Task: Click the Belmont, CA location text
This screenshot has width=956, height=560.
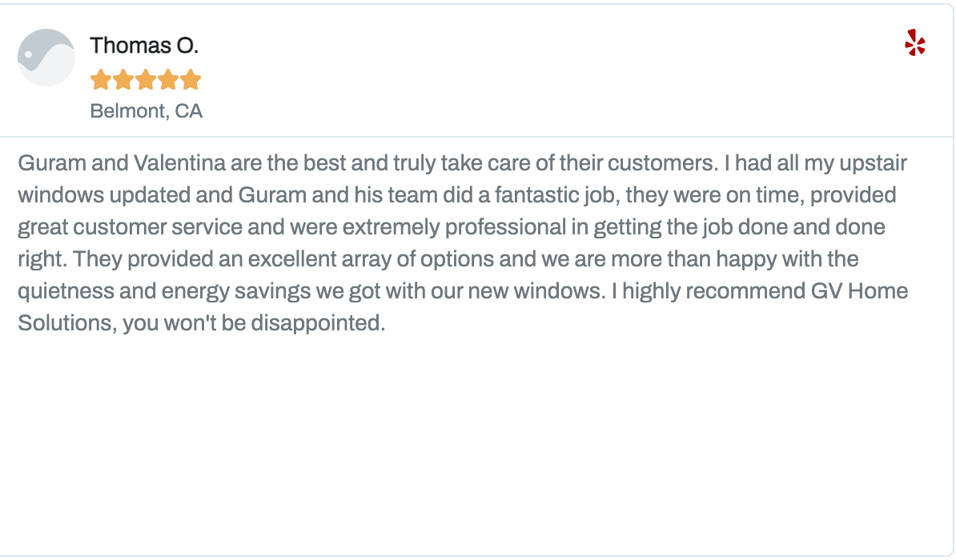Action: tap(147, 111)
